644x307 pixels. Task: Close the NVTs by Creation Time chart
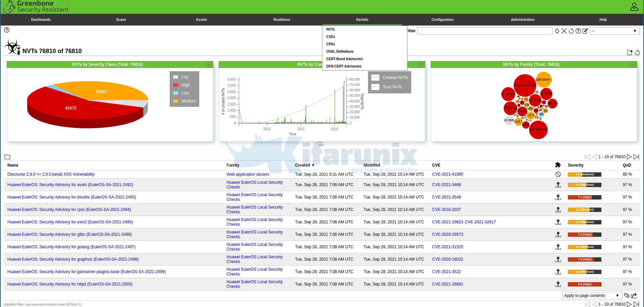coord(421,64)
